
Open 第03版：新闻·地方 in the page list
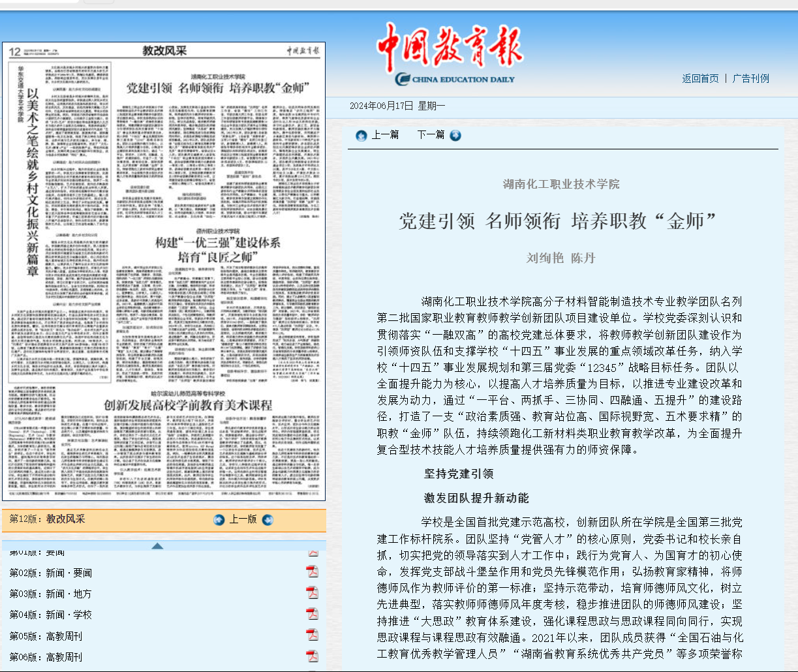coord(50,594)
